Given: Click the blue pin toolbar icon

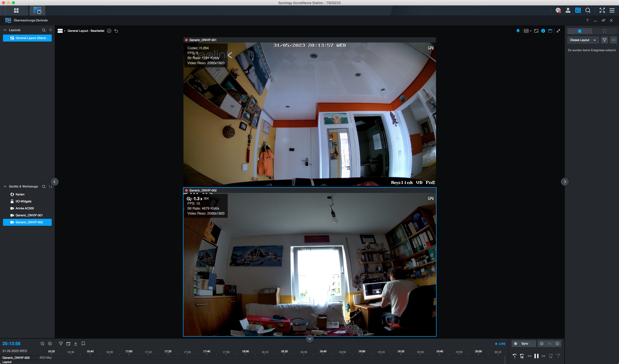Looking at the screenshot, I should pyautogui.click(x=518, y=31).
